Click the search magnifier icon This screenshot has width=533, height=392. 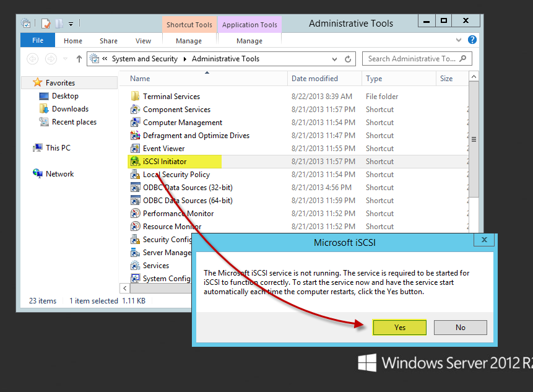[462, 58]
